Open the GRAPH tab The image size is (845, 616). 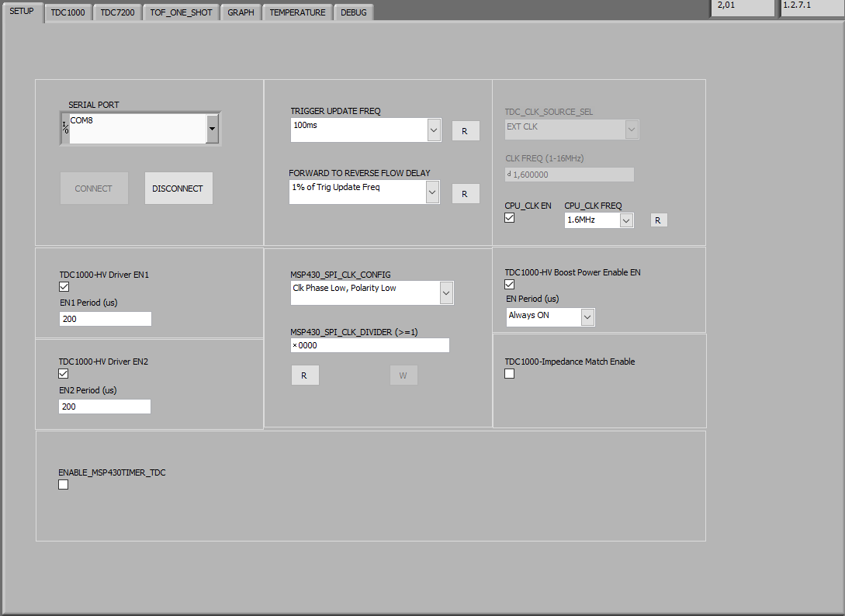tap(241, 12)
